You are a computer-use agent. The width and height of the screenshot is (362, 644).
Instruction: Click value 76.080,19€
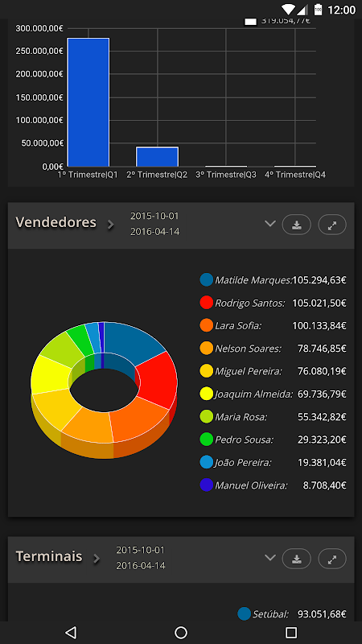pos(323,371)
